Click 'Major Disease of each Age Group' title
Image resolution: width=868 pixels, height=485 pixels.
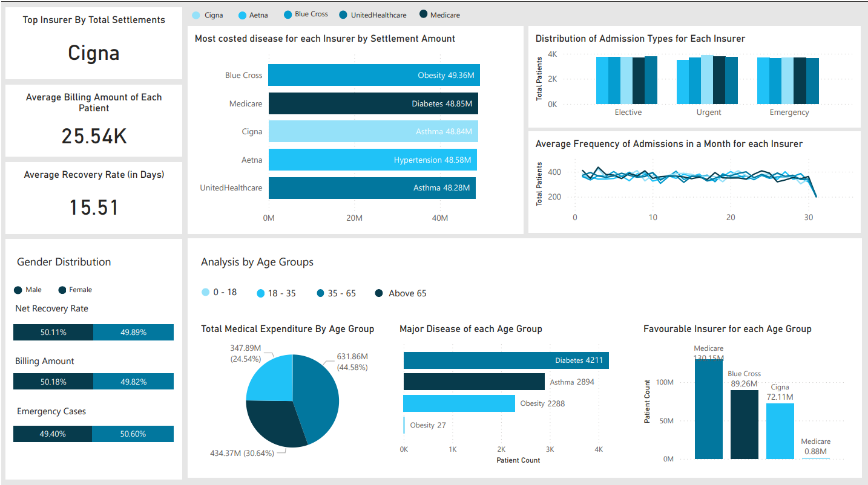click(471, 329)
